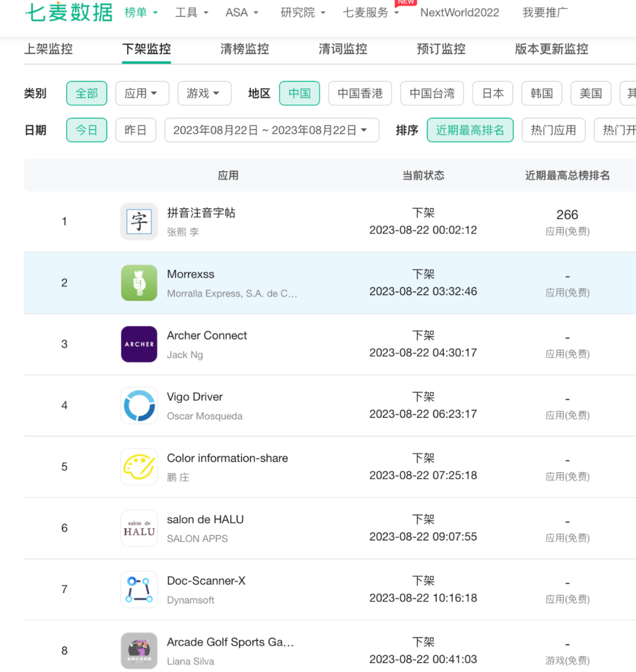Screen dimensions: 636x672
Task: Switch to the 预订监控 tab
Action: (x=441, y=49)
